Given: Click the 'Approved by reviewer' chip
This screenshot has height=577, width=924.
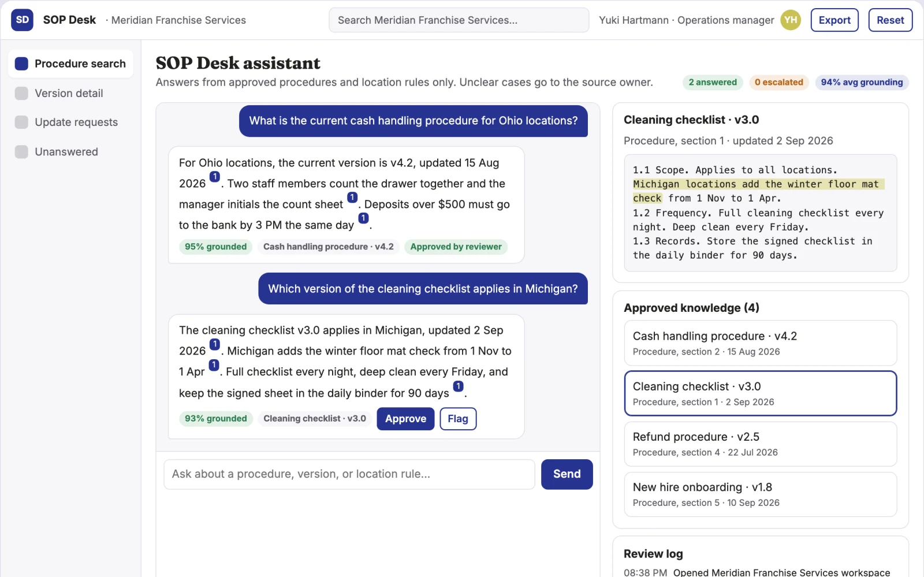Looking at the screenshot, I should (456, 247).
